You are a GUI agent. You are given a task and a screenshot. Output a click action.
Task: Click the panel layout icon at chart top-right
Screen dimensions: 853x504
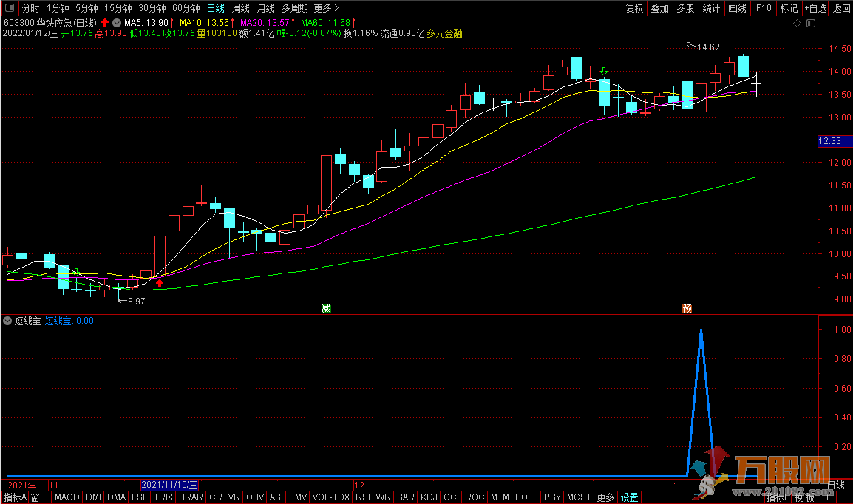click(x=811, y=24)
